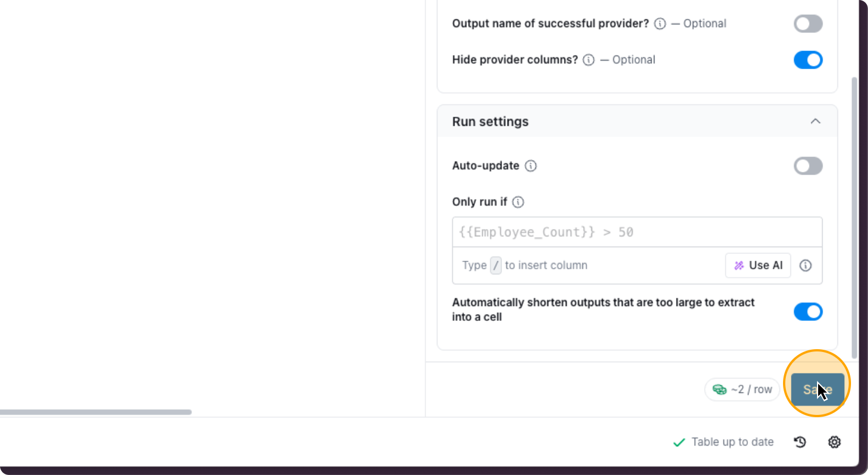868x475 pixels.
Task: Click info icon beside "Hide provider columns?"
Action: coord(589,60)
